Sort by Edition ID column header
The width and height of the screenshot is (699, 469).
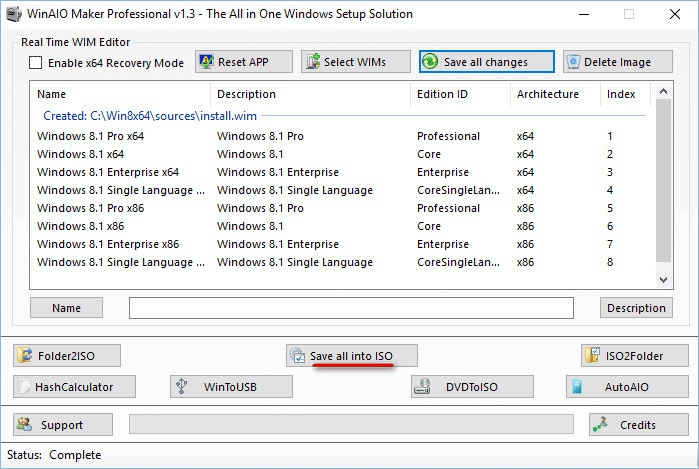tap(460, 94)
